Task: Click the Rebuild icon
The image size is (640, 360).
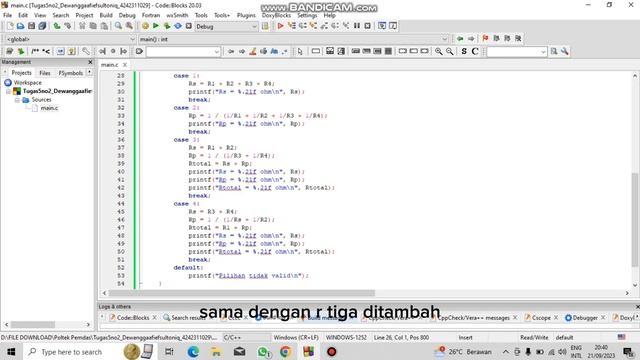Action: (x=178, y=26)
